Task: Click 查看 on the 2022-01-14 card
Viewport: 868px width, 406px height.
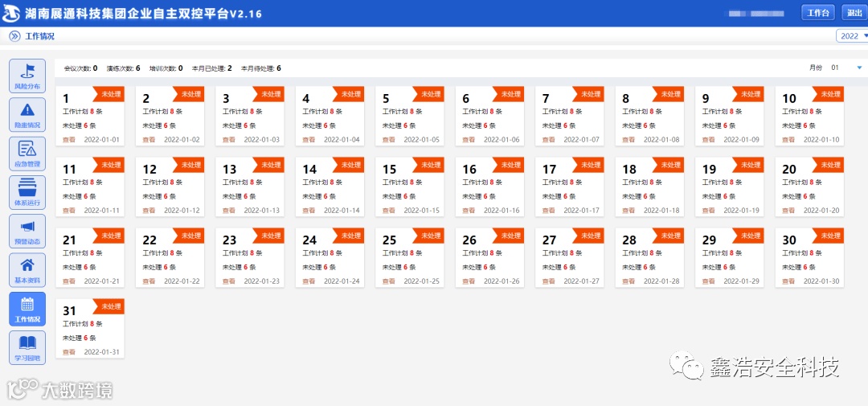Action: pos(309,211)
